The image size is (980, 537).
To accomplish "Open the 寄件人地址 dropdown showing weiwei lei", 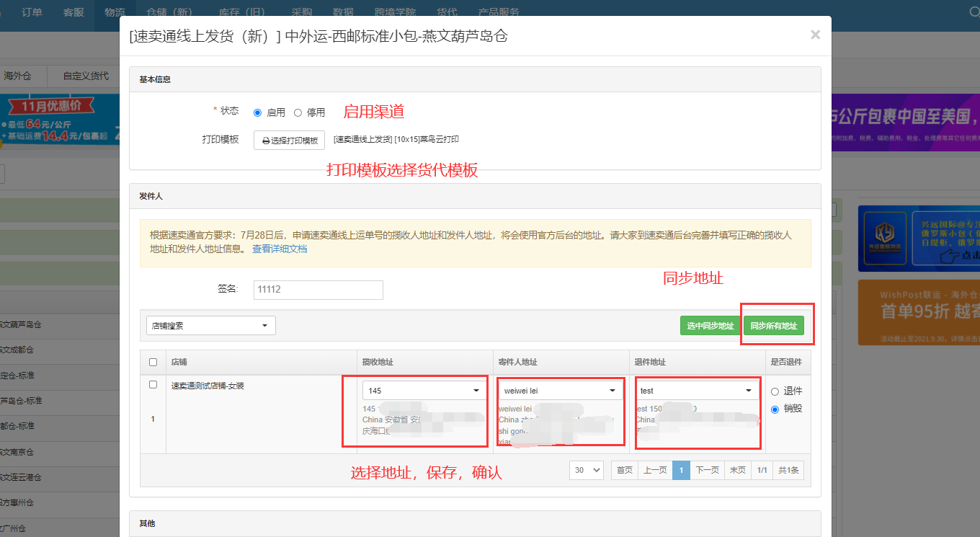I will tap(561, 391).
